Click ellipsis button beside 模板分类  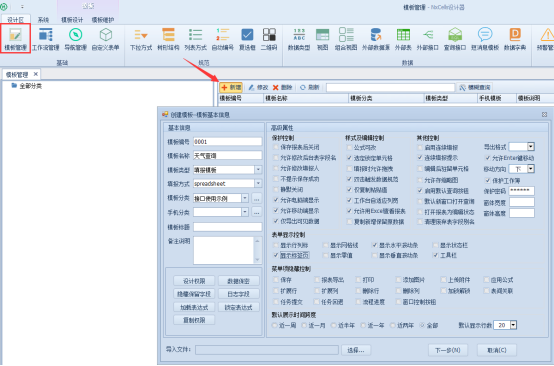[x=257, y=199]
